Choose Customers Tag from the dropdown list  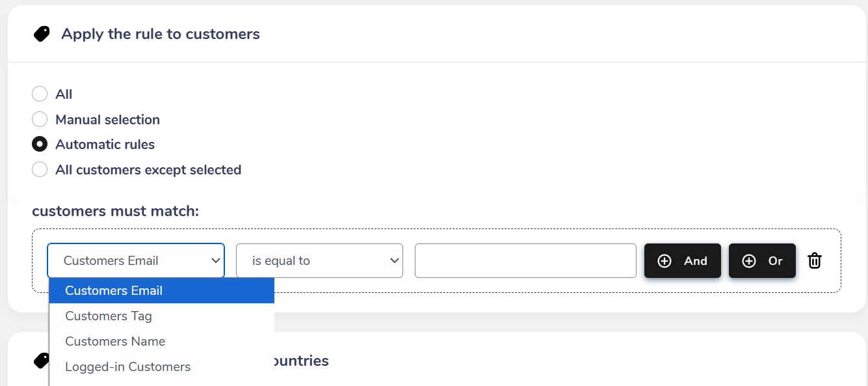109,316
